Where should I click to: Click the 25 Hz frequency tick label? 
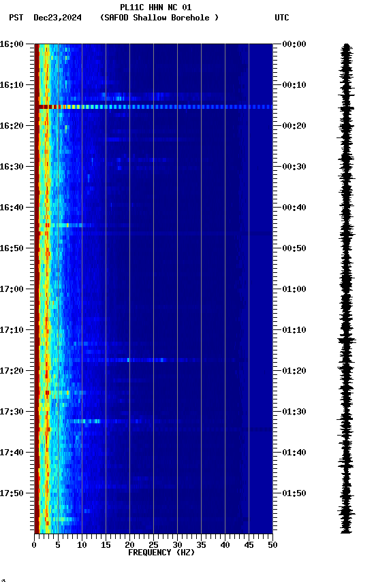153,545
